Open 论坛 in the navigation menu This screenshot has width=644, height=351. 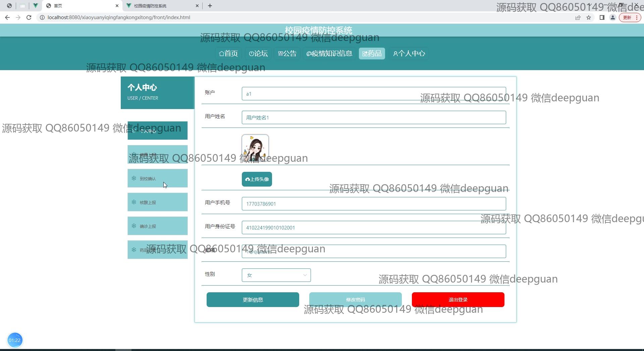point(258,54)
